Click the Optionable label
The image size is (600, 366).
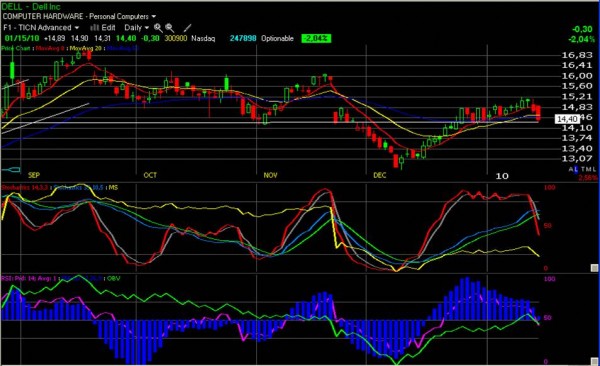[277, 38]
